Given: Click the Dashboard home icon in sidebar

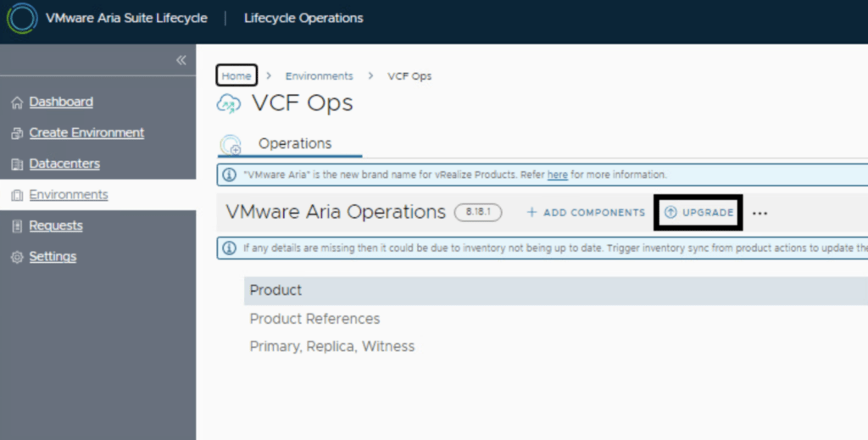Looking at the screenshot, I should pyautogui.click(x=17, y=103).
